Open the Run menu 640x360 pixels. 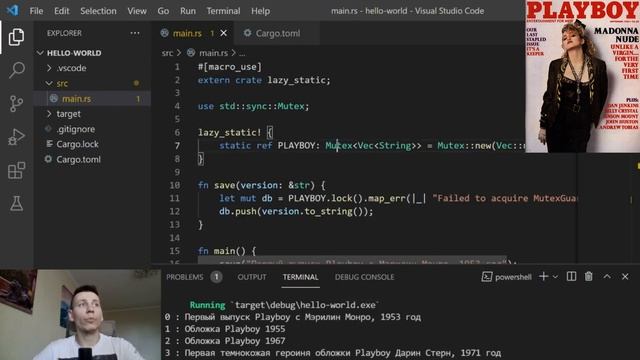coord(188,11)
